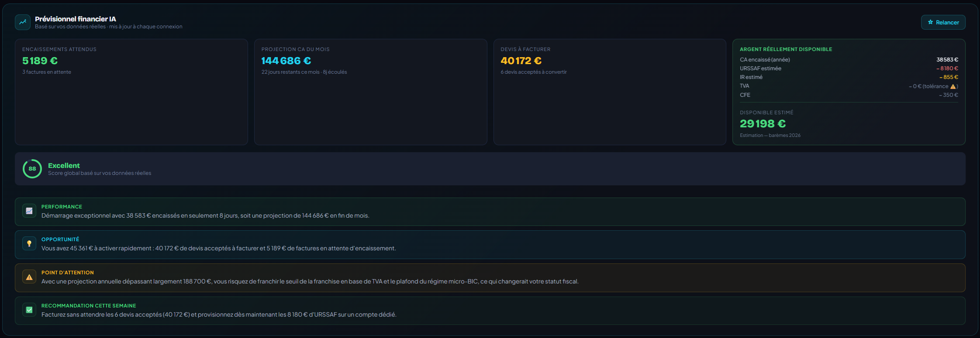Select the Opportunité insight message
The width and height of the screenshot is (980, 338).
pyautogui.click(x=219, y=248)
